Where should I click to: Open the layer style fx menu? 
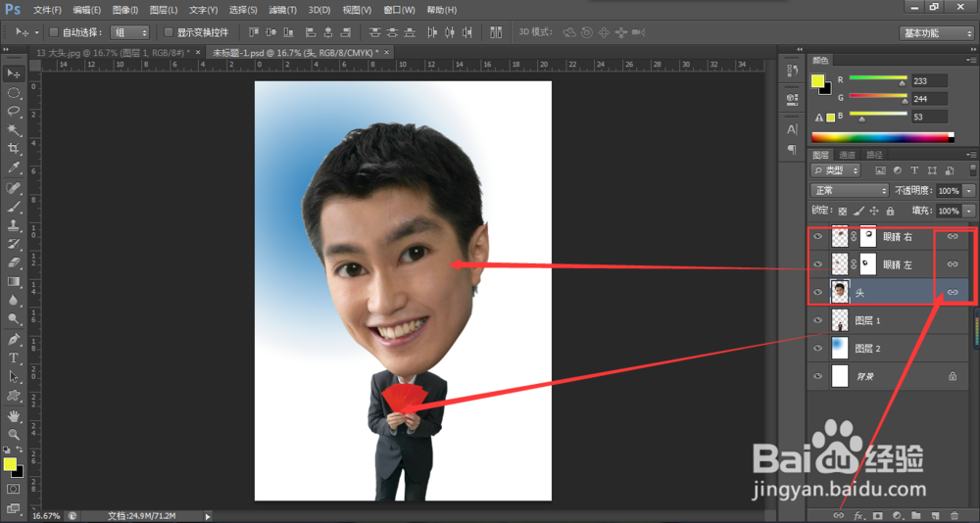click(x=858, y=515)
